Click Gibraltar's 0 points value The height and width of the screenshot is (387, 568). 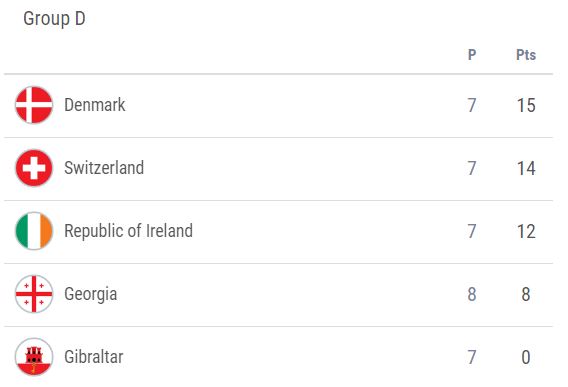point(526,357)
